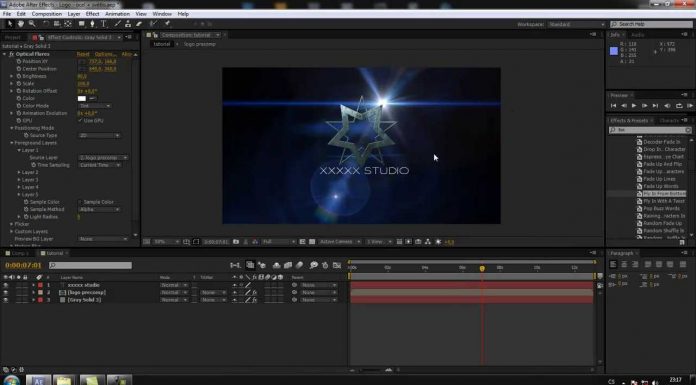
Task: Select Fly In With A Twist preset
Action: tap(664, 201)
